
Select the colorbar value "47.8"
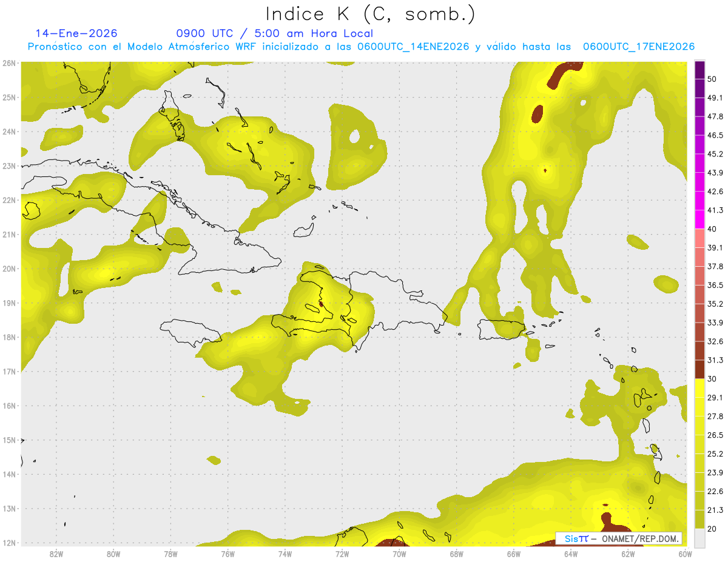click(715, 116)
